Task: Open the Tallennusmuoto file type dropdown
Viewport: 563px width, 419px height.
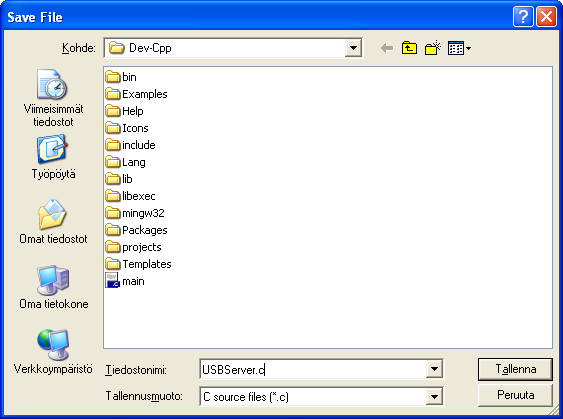Action: (434, 397)
